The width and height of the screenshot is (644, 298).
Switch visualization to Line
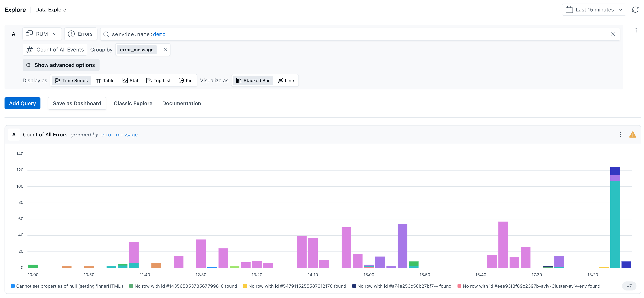coord(286,81)
